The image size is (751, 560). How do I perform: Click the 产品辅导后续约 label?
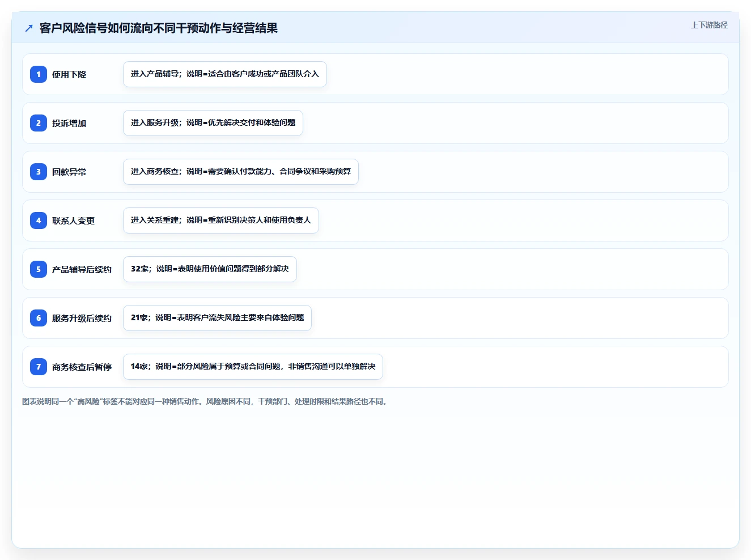point(82,269)
